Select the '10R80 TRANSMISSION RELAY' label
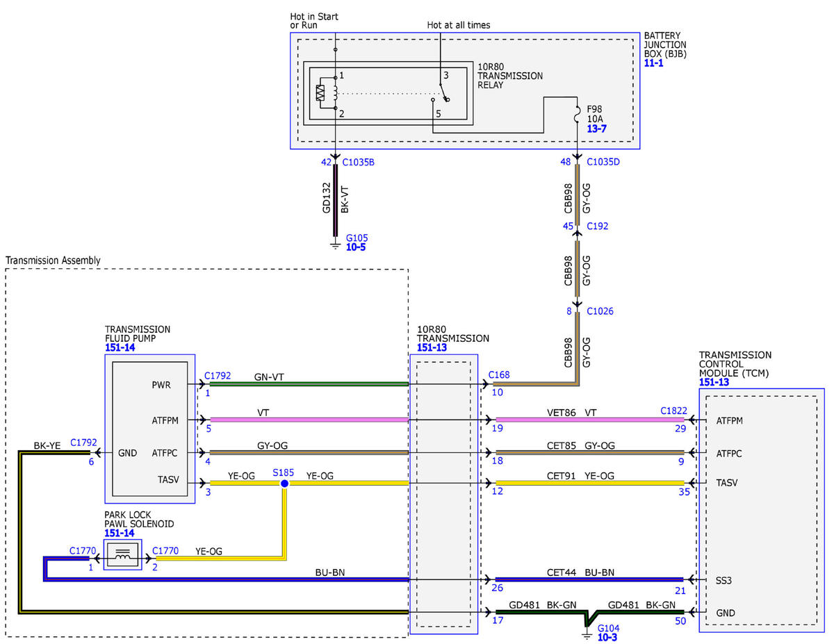Viewport: 834px width, 644px height. (510, 76)
